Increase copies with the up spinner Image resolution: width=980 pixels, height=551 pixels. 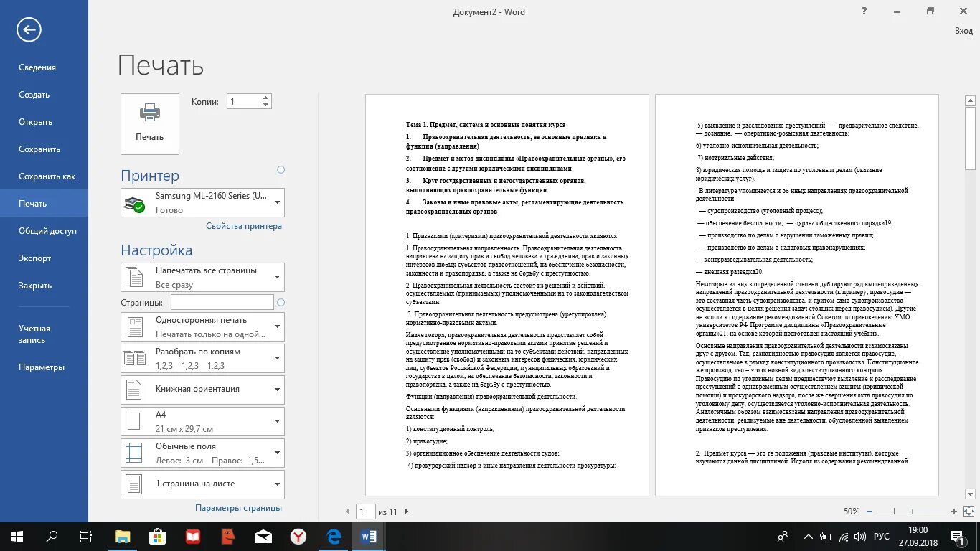pos(266,98)
